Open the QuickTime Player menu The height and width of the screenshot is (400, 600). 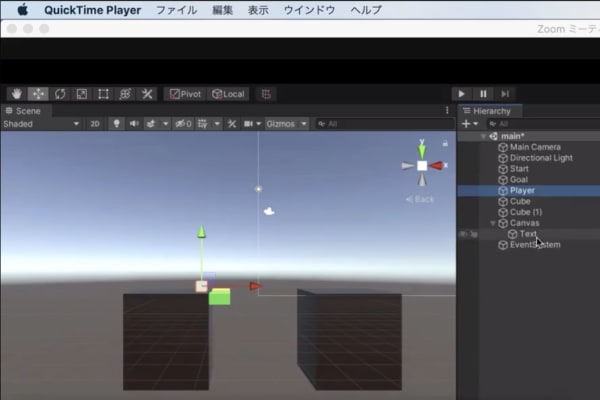(93, 10)
